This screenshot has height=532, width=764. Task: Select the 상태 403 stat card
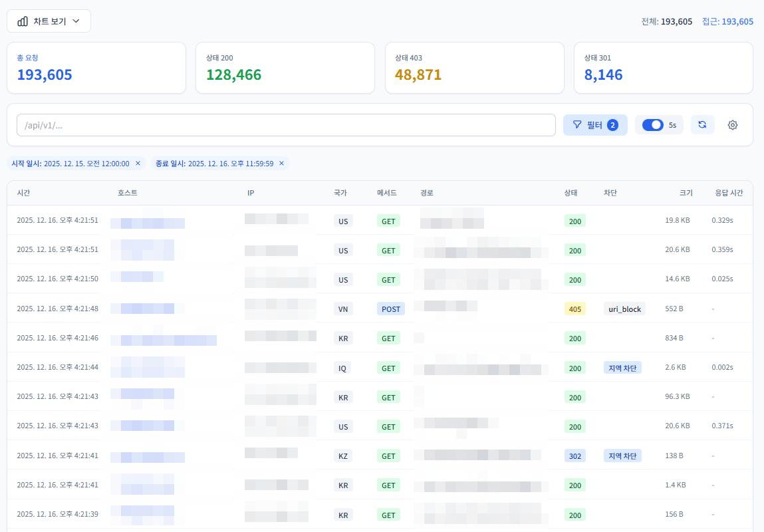tap(474, 67)
